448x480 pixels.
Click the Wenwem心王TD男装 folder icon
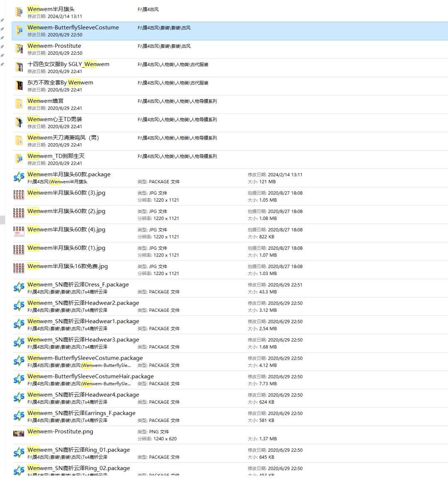[19, 122]
